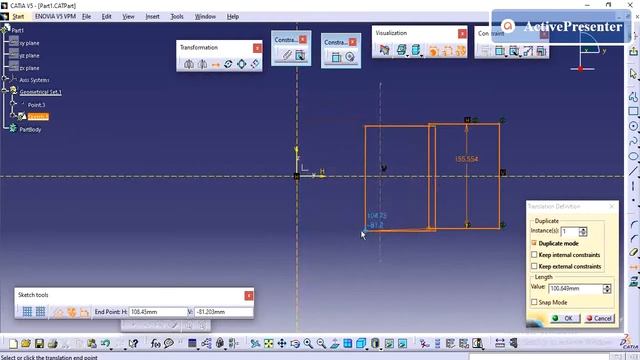Enable Keep external constraints checkbox
This screenshot has width=640, height=360.
click(x=534, y=266)
